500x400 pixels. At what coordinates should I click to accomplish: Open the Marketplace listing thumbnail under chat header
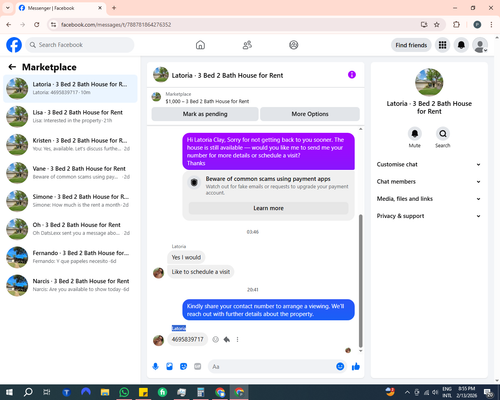point(156,97)
